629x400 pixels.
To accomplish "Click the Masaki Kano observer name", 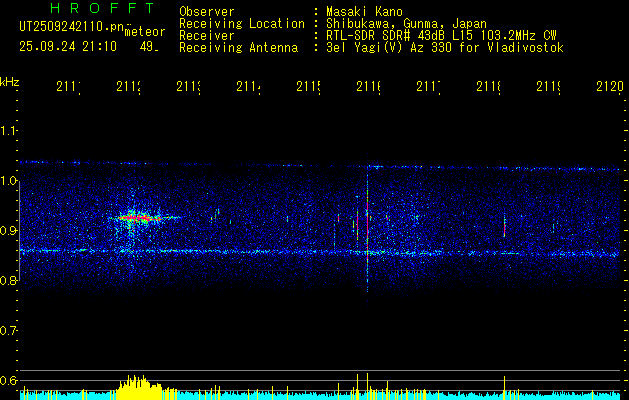I will 364,11.
